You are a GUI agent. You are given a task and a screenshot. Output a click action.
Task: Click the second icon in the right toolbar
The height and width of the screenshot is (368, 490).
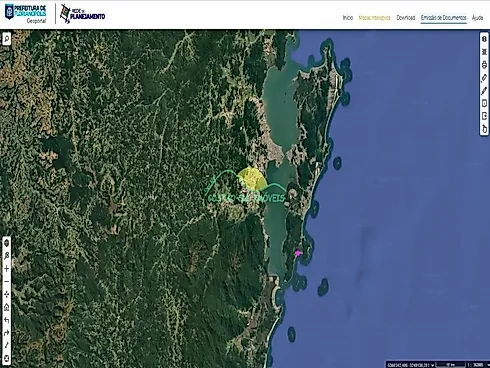(484, 52)
